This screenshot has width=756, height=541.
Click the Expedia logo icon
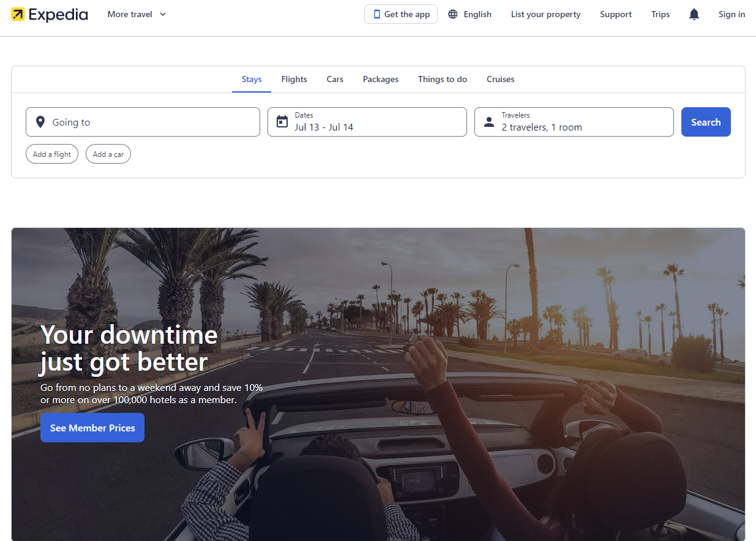coord(18,15)
